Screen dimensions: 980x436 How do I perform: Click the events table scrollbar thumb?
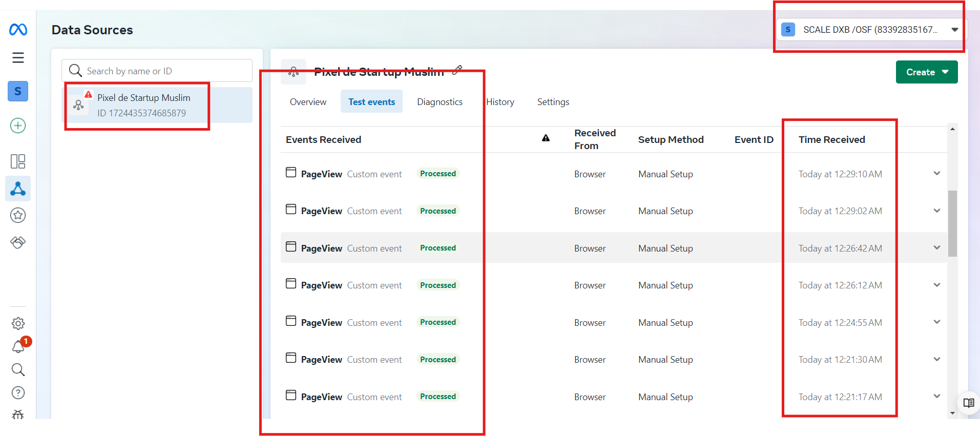pyautogui.click(x=952, y=223)
